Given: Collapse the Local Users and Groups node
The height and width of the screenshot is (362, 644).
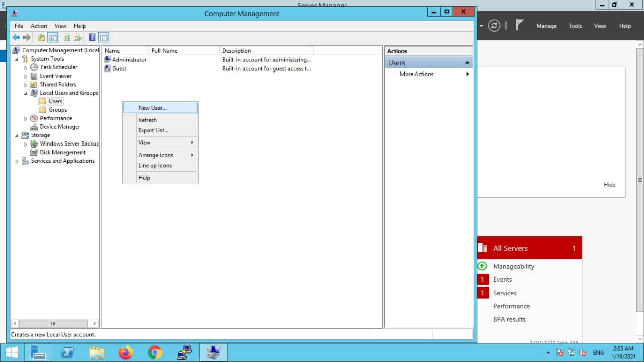Looking at the screenshot, I should point(26,93).
